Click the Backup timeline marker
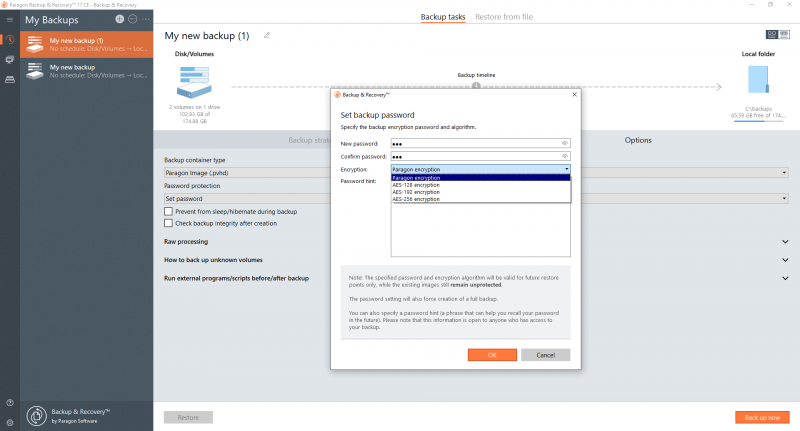 tap(476, 85)
